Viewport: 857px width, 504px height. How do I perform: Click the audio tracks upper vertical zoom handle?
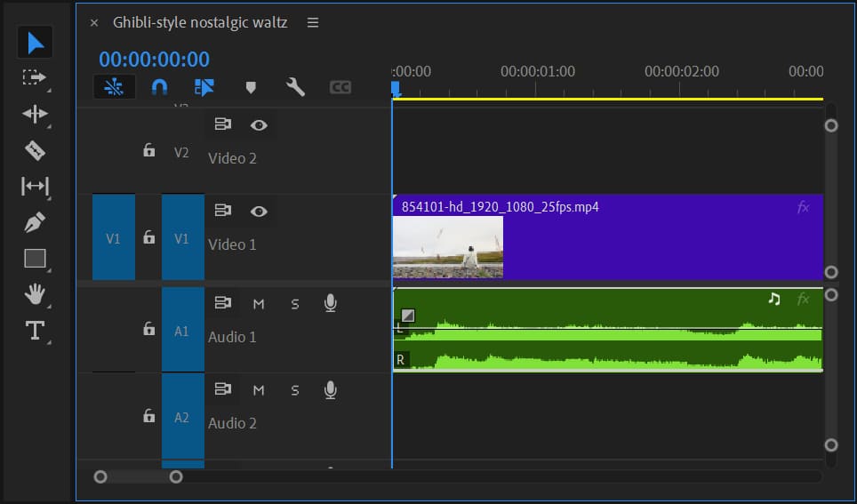click(x=830, y=295)
